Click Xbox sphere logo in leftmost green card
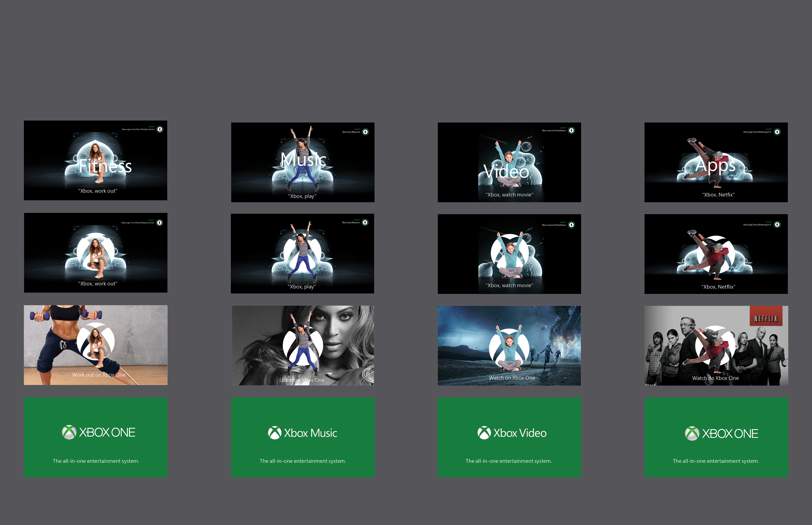 (x=69, y=432)
